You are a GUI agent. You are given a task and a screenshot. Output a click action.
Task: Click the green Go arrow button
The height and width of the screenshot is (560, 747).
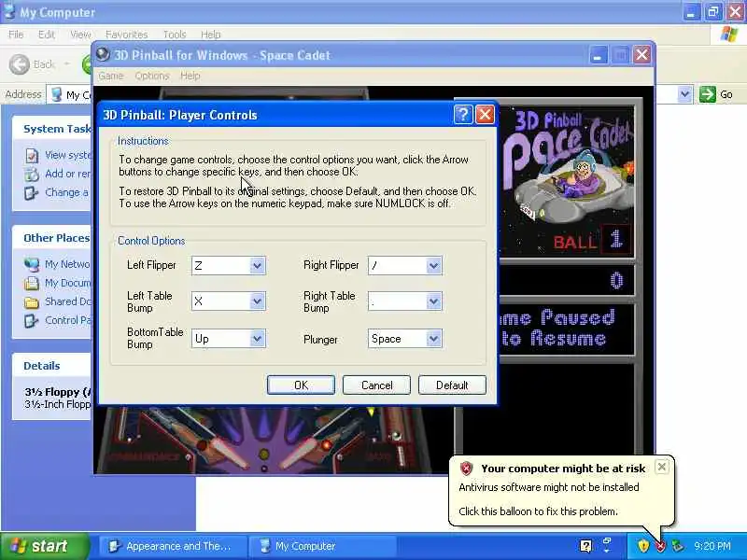tap(708, 94)
